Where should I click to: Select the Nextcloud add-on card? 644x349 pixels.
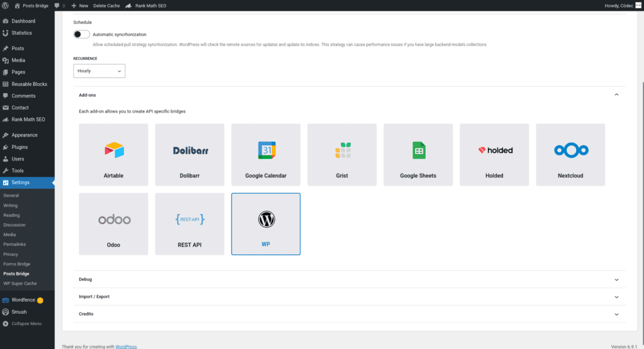pos(570,155)
